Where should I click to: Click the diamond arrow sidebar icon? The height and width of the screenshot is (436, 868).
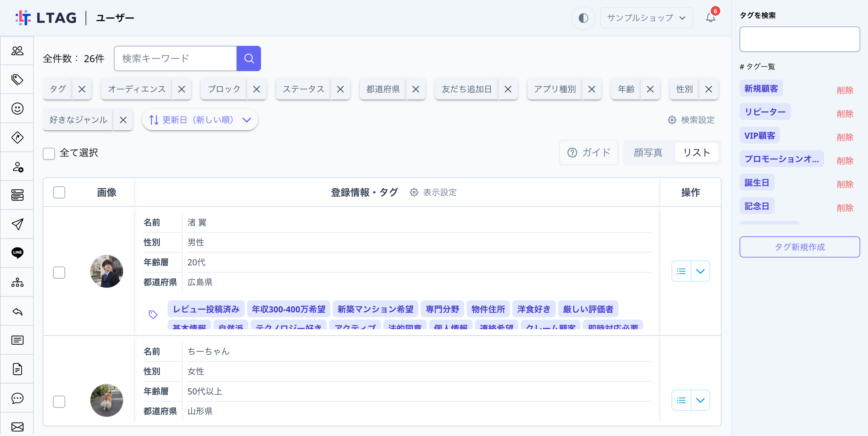(x=17, y=137)
